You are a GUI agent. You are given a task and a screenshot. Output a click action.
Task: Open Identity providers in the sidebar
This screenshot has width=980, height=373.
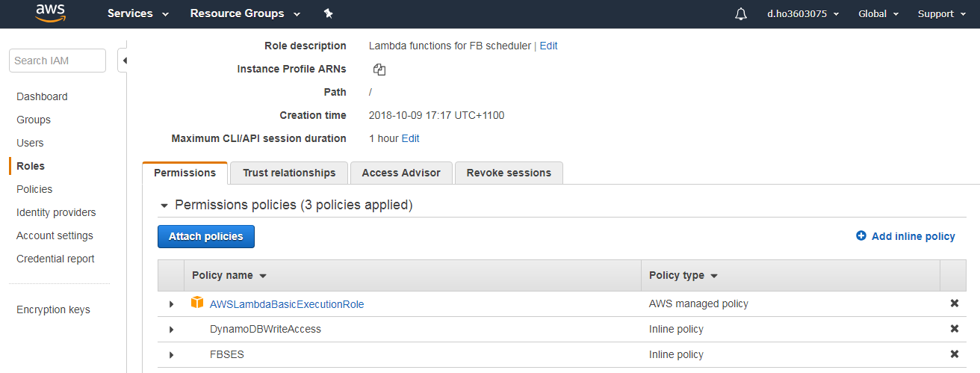(x=56, y=212)
